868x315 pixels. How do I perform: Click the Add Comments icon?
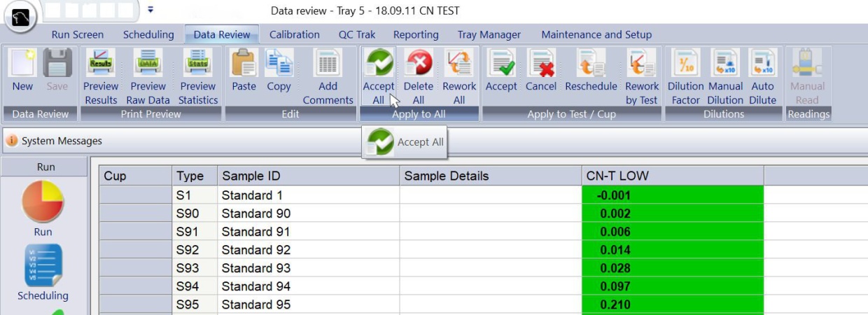(328, 64)
